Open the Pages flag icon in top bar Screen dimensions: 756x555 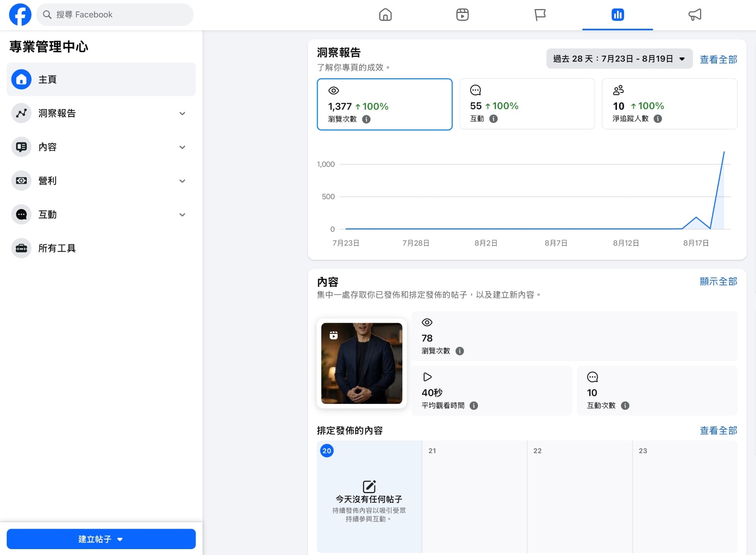(540, 15)
